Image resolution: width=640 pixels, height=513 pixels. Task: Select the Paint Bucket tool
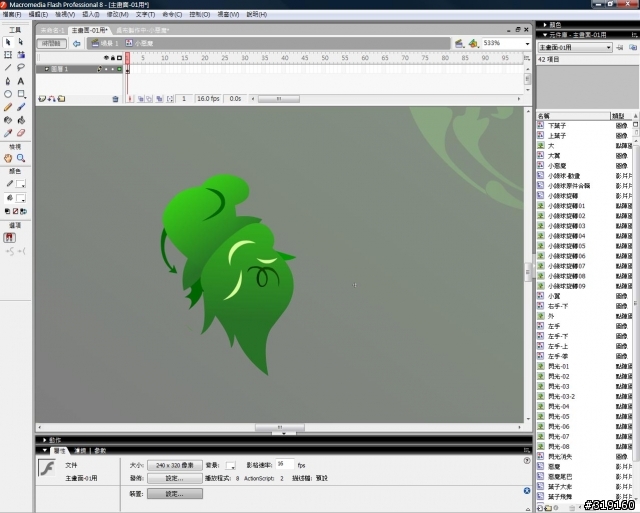pyautogui.click(x=21, y=120)
